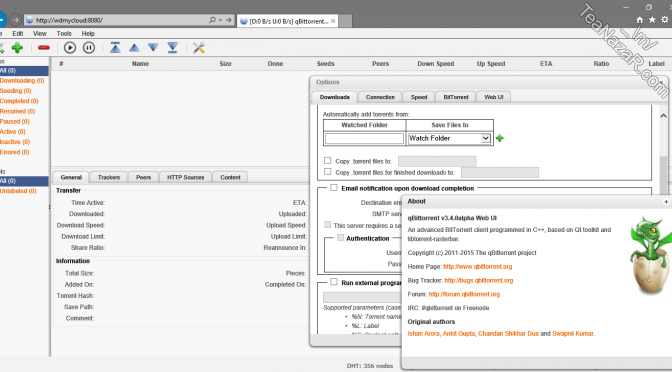
Task: Enable Run external program checkbox
Action: (x=334, y=282)
